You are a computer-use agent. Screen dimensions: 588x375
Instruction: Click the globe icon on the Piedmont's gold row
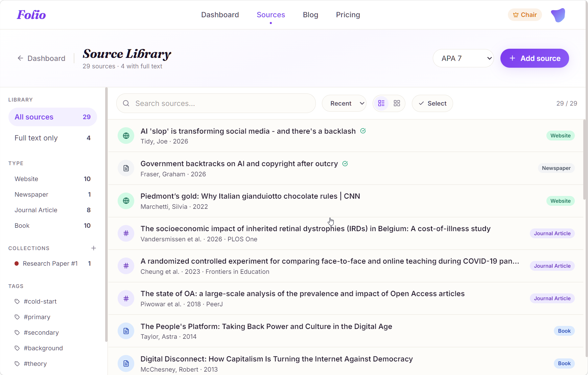point(126,201)
